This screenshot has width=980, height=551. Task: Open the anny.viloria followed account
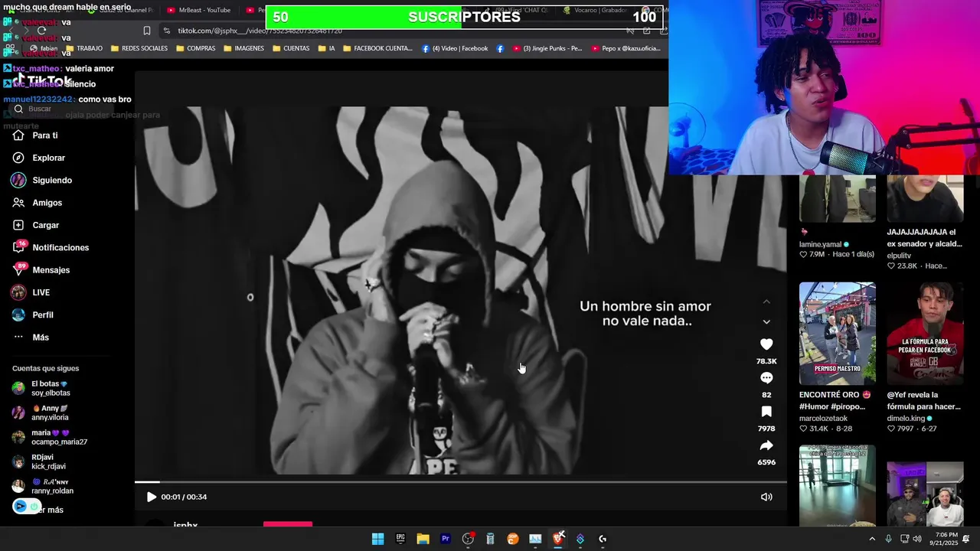(41, 413)
